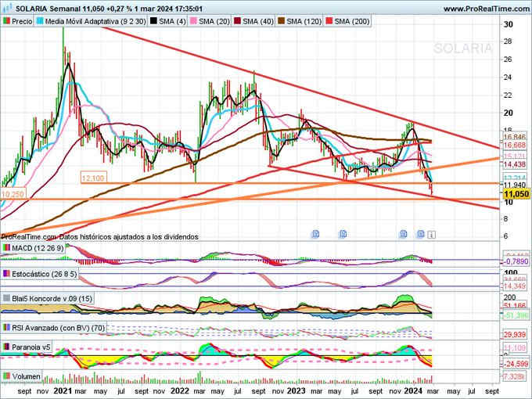
Task: Click the 11,940 value on price axis
Action: pos(514,185)
